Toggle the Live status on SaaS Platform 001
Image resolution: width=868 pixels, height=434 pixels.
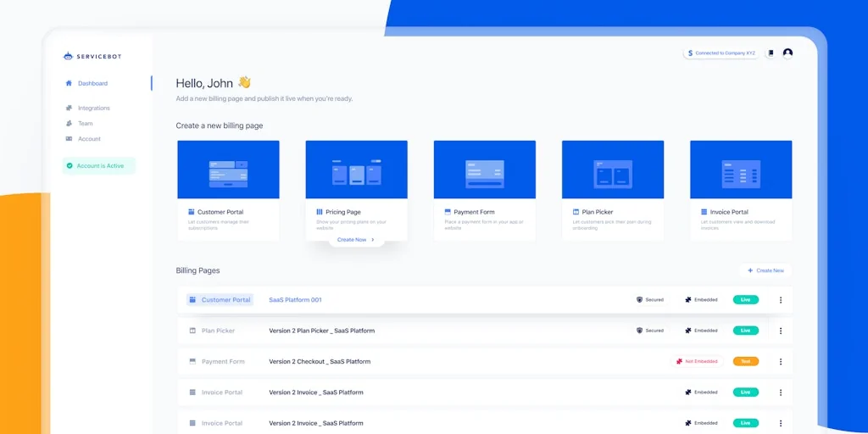coord(745,300)
